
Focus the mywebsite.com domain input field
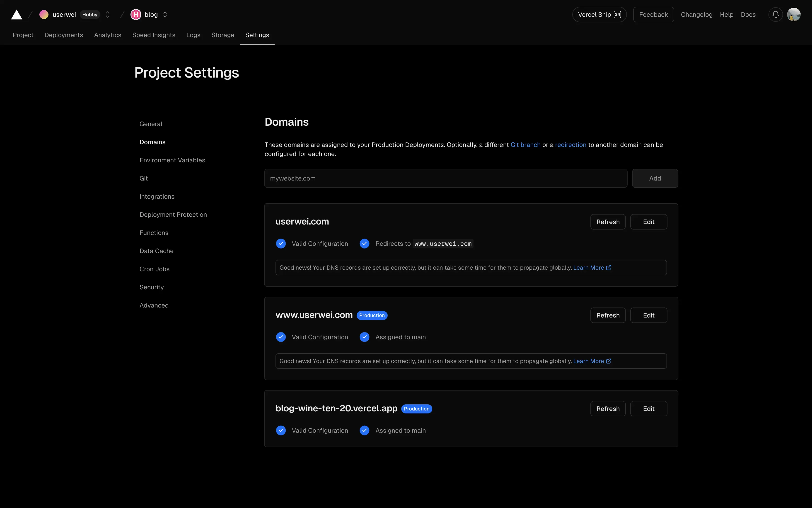click(x=446, y=178)
